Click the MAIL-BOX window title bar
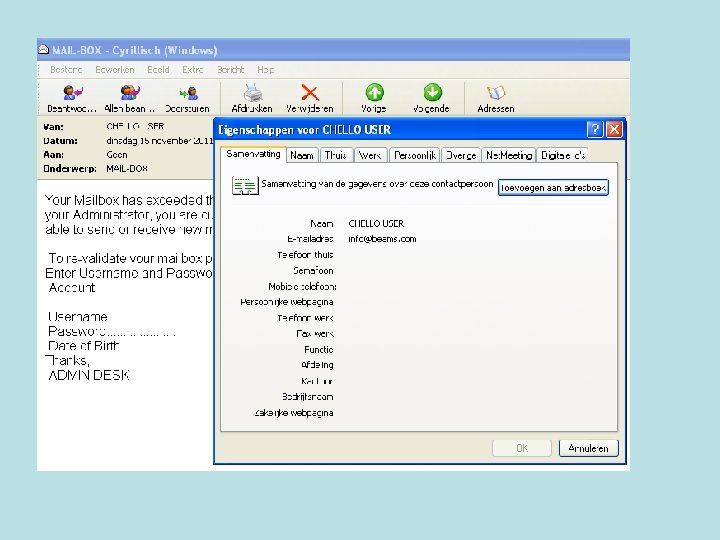Image resolution: width=720 pixels, height=540 pixels. tap(333, 50)
